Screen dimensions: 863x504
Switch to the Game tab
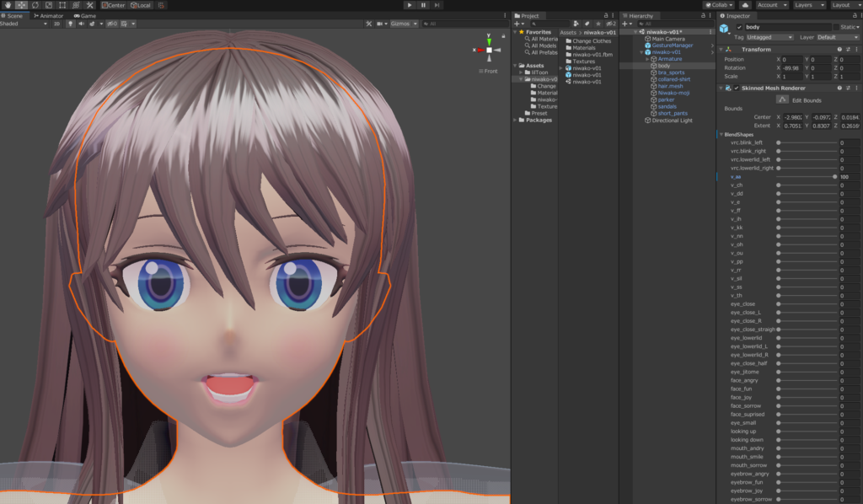coord(87,15)
